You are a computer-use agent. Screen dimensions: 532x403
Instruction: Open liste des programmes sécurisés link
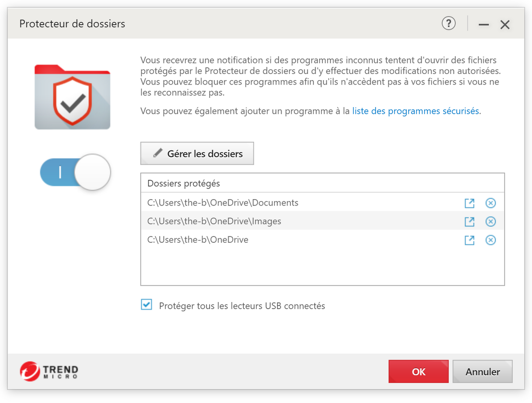coord(415,111)
